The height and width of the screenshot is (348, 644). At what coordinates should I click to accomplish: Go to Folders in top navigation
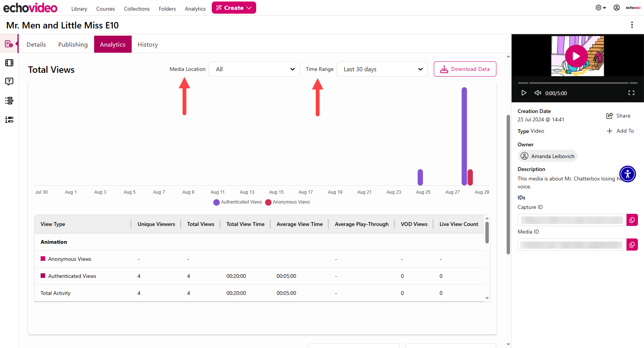click(167, 9)
